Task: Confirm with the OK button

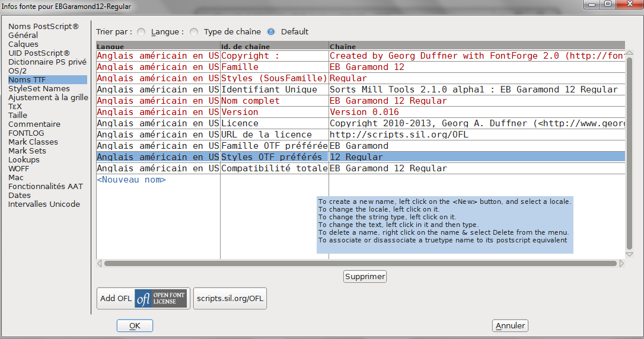Action: coord(135,326)
